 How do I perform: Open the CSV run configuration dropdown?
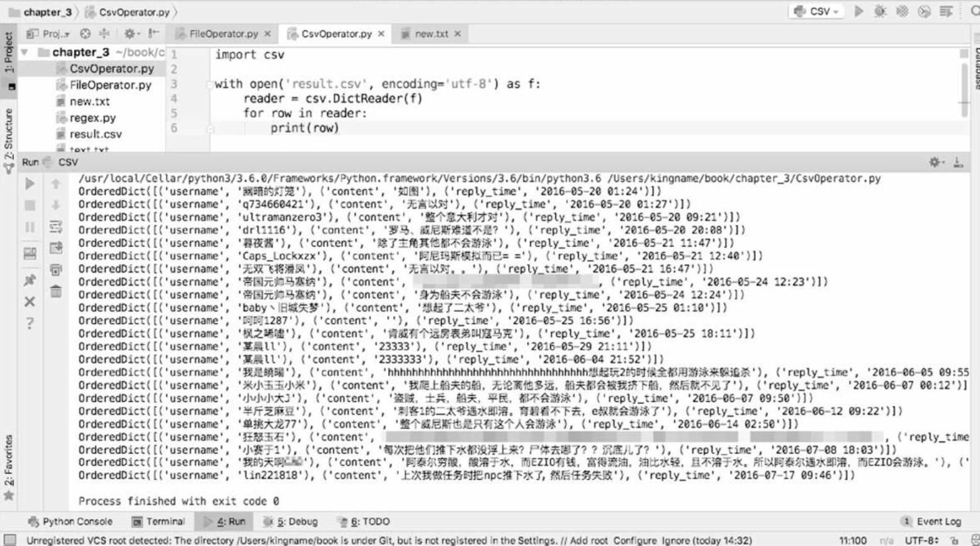point(816,11)
